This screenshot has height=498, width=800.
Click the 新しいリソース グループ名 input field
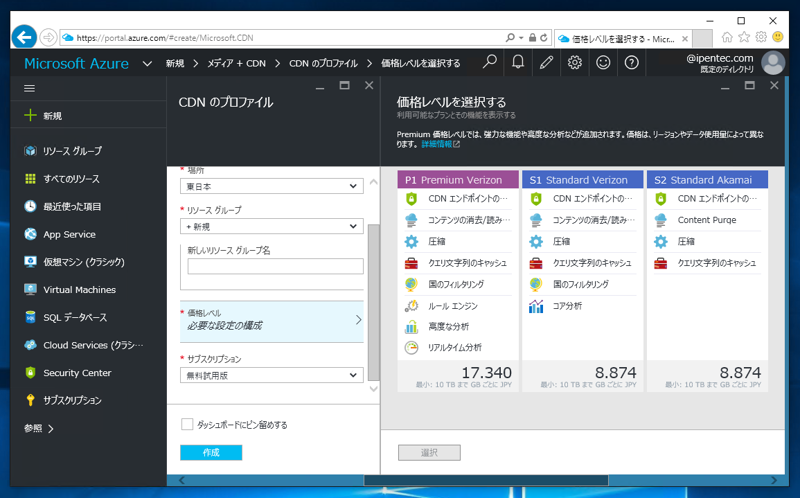click(x=275, y=266)
